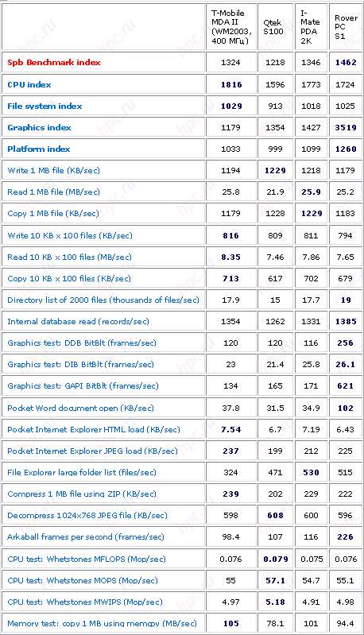Select the 'Rover PC S1' column header
Viewport: 364px width, 635px height.
346,27
